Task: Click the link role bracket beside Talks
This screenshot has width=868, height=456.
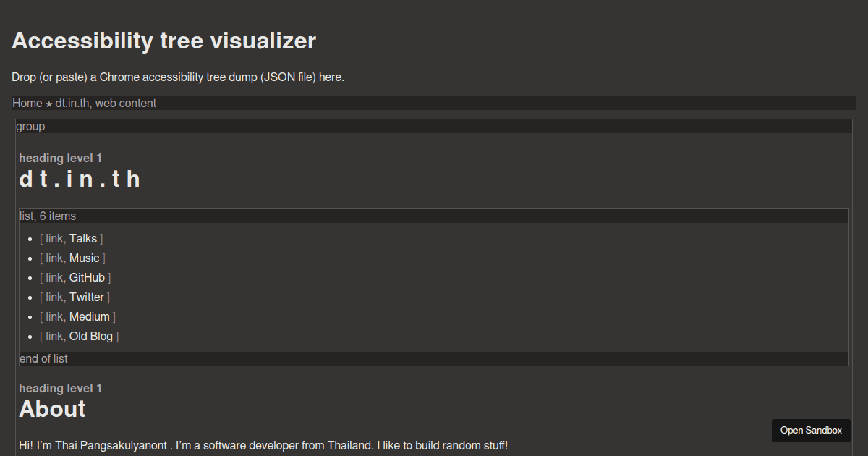Action: (x=54, y=238)
